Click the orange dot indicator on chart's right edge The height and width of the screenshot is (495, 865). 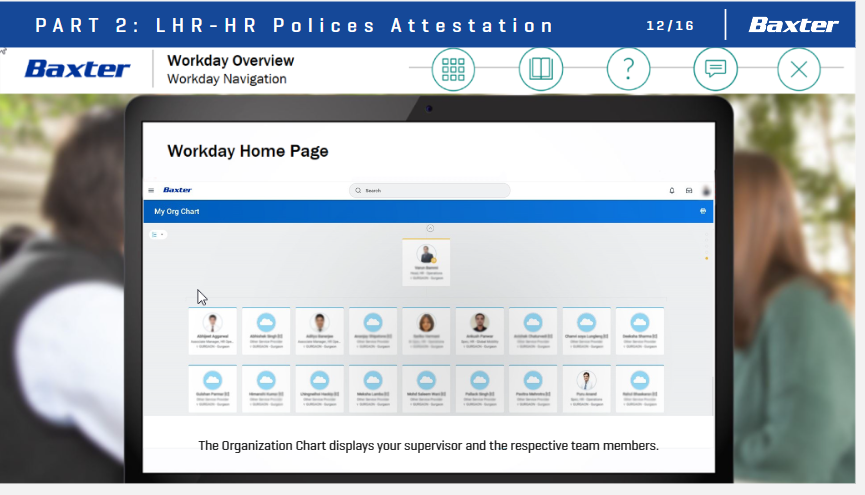(707, 258)
